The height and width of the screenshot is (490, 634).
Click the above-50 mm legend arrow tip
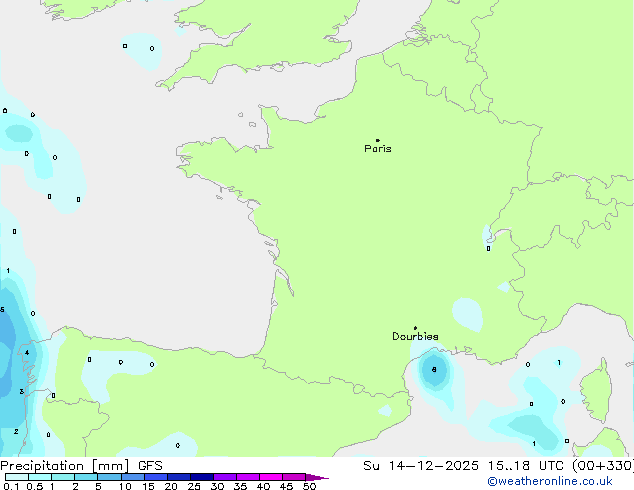click(317, 477)
